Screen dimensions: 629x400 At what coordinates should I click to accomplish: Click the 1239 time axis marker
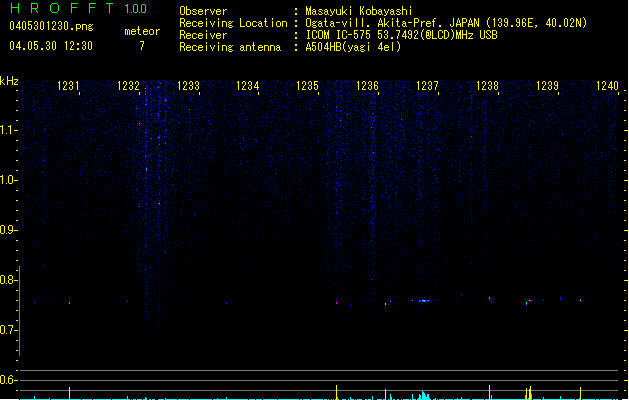click(x=547, y=85)
